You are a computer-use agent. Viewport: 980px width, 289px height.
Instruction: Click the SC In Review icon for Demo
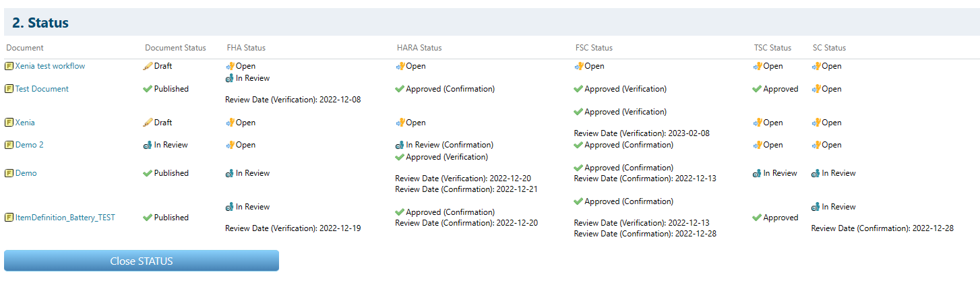(x=816, y=173)
